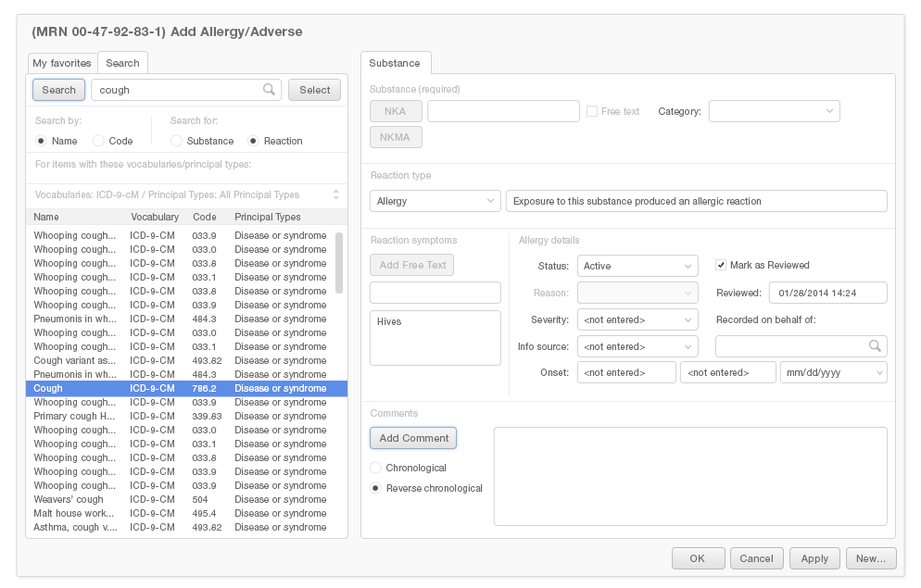Click the Reviewed date input field
Viewport: 921px width, 588px height.
(x=827, y=293)
